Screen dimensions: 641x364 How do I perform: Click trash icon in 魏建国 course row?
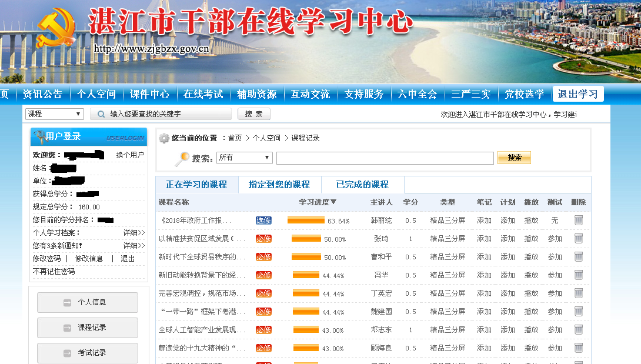click(x=578, y=312)
